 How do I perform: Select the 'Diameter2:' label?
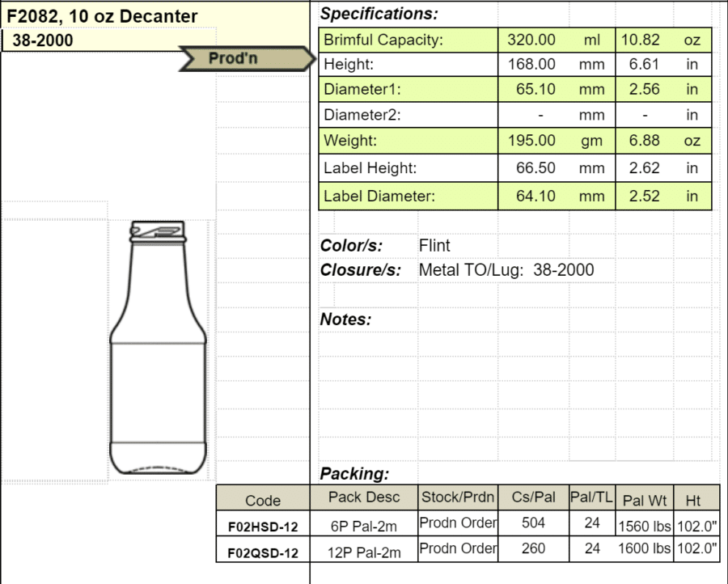pyautogui.click(x=362, y=115)
